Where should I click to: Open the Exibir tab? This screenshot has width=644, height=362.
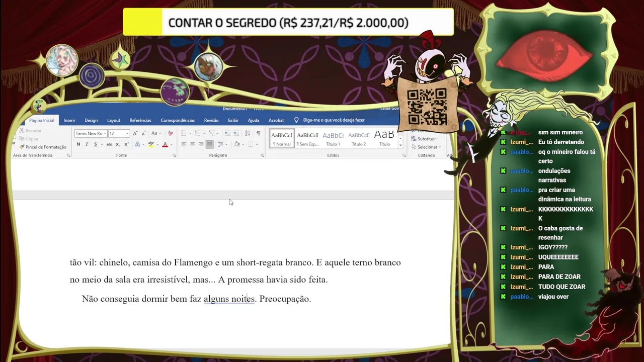(x=233, y=120)
